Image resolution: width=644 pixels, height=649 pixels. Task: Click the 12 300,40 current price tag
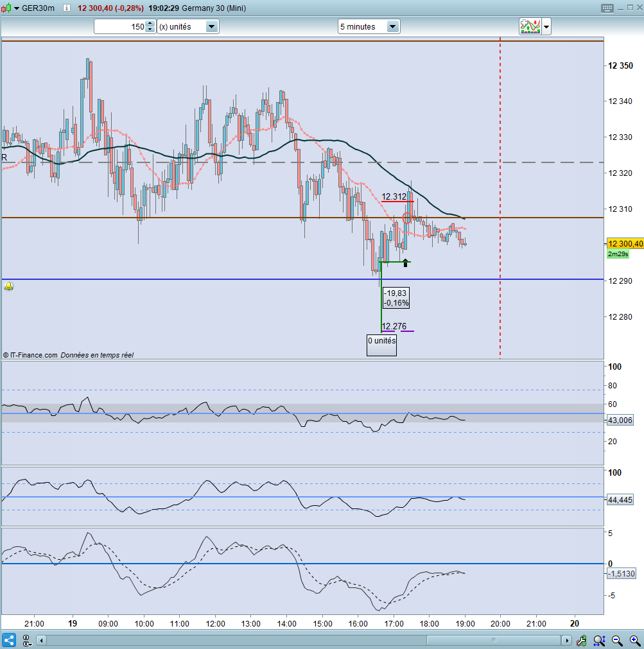coord(625,243)
